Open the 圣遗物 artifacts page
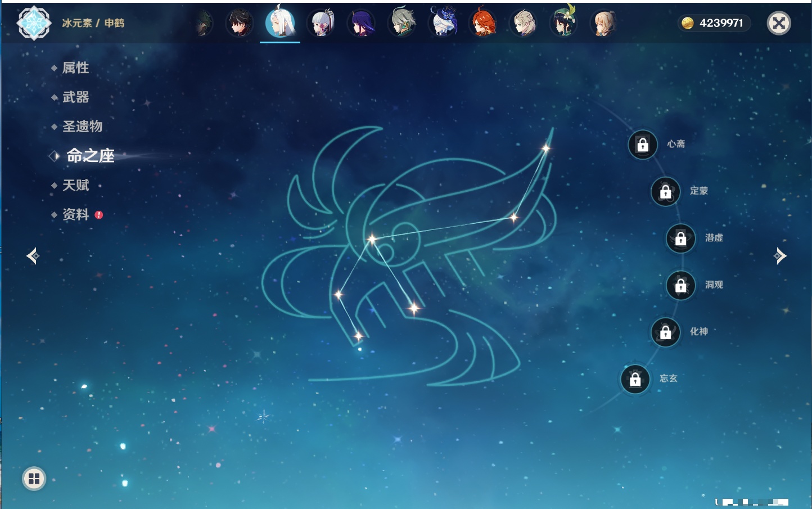 click(x=83, y=127)
